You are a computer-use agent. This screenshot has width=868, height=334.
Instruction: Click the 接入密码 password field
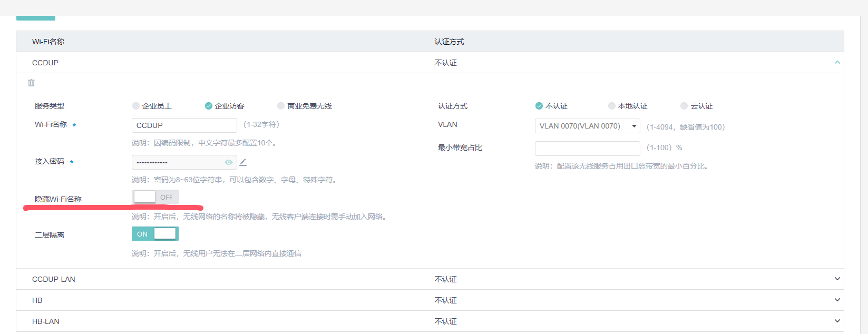tap(184, 162)
